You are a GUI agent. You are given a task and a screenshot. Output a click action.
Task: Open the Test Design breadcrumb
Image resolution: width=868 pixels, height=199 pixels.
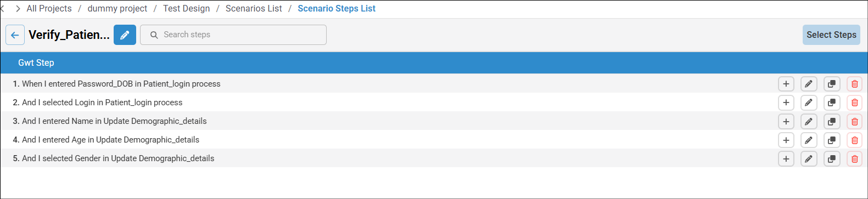(187, 9)
